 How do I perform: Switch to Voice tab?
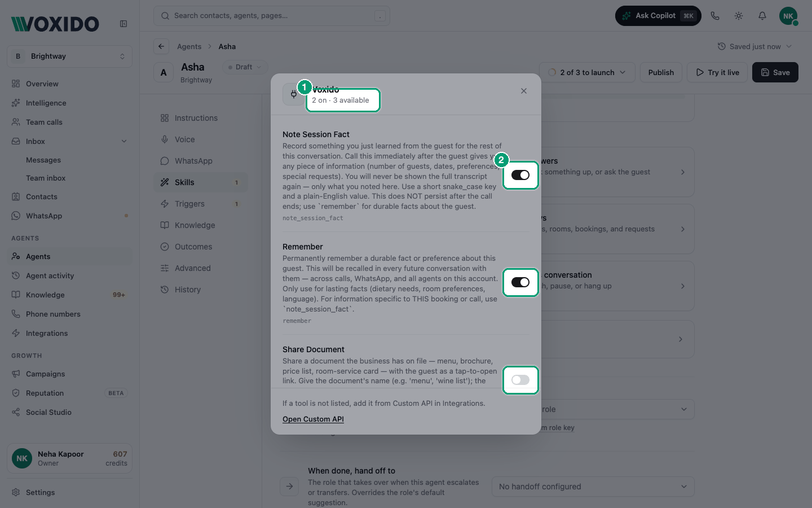(x=201, y=139)
